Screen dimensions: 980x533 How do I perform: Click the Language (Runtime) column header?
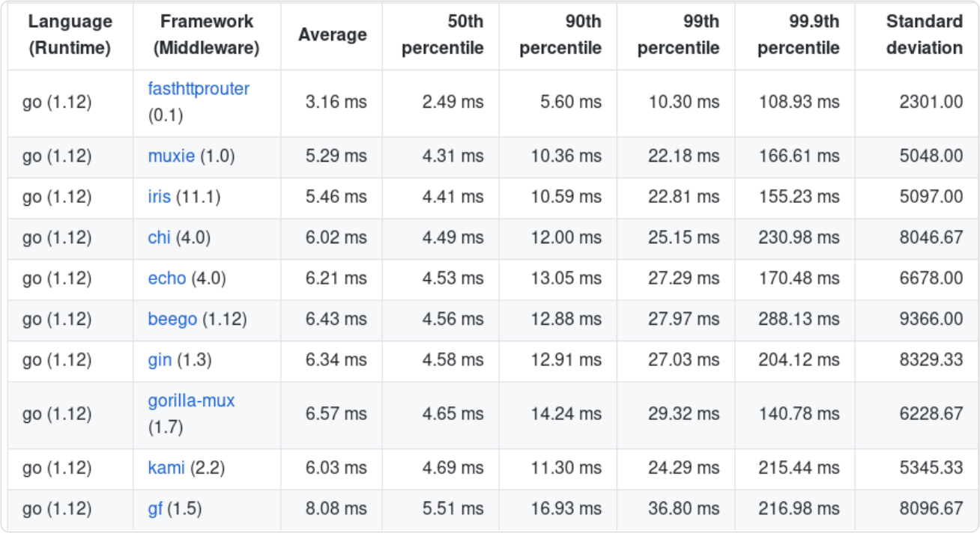(70, 35)
